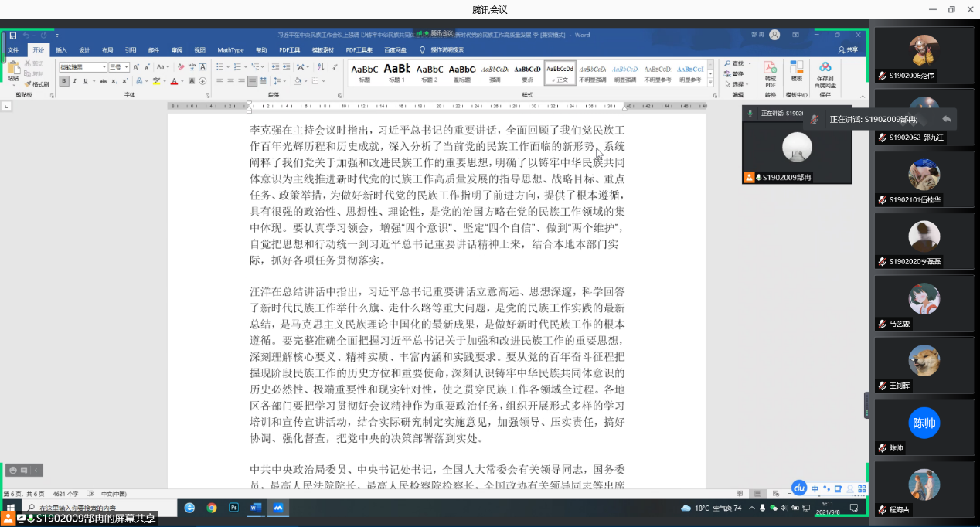
Task: Open the font size dropdown
Action: 128,68
